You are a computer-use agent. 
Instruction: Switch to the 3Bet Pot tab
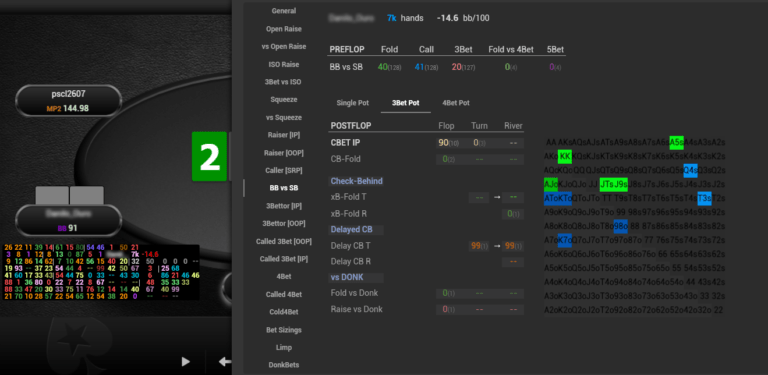coord(406,103)
